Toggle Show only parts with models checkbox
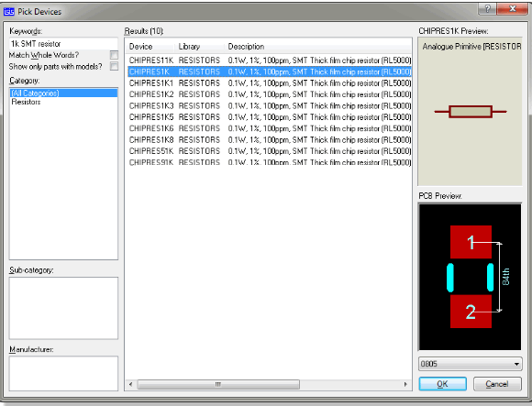This screenshot has width=532, height=406. click(115, 66)
